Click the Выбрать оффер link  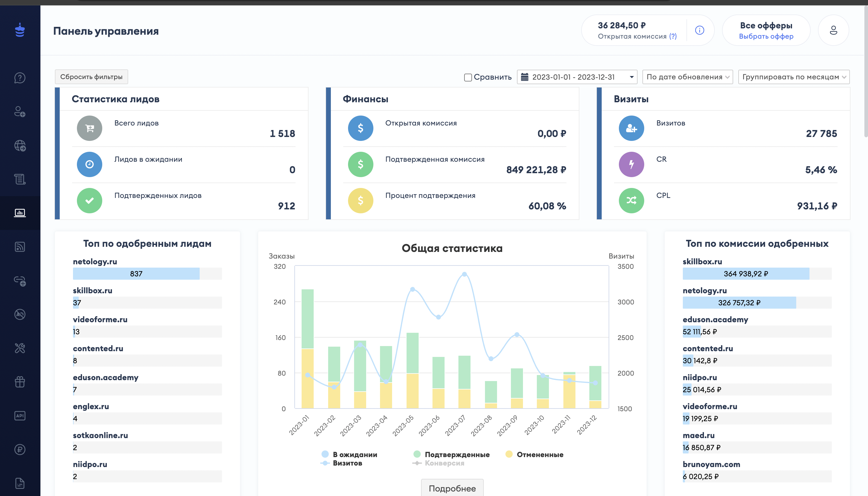coord(766,37)
